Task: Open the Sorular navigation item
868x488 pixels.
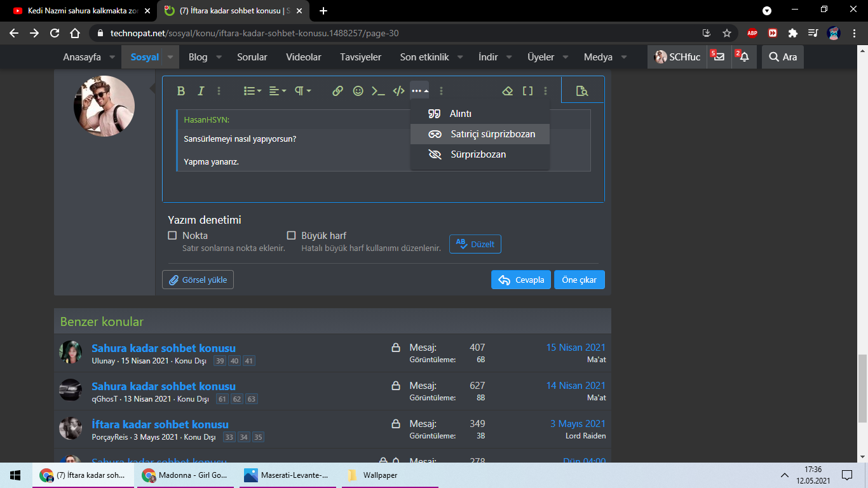Action: point(252,57)
